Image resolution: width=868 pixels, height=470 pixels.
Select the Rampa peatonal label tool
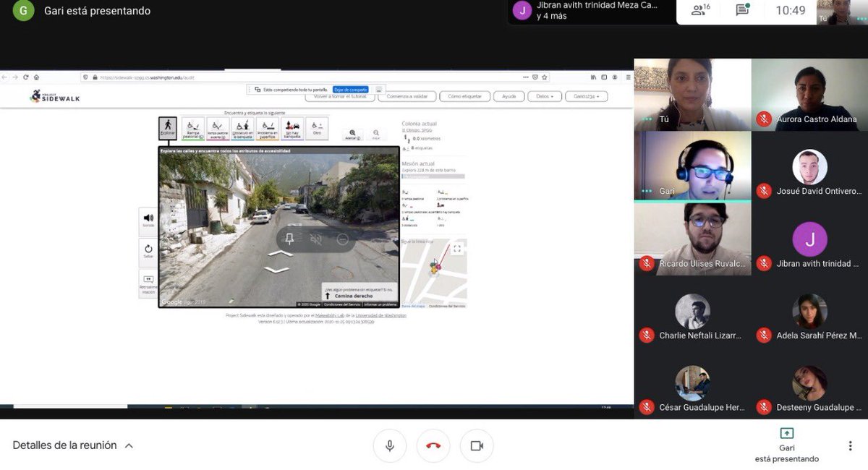pyautogui.click(x=192, y=129)
